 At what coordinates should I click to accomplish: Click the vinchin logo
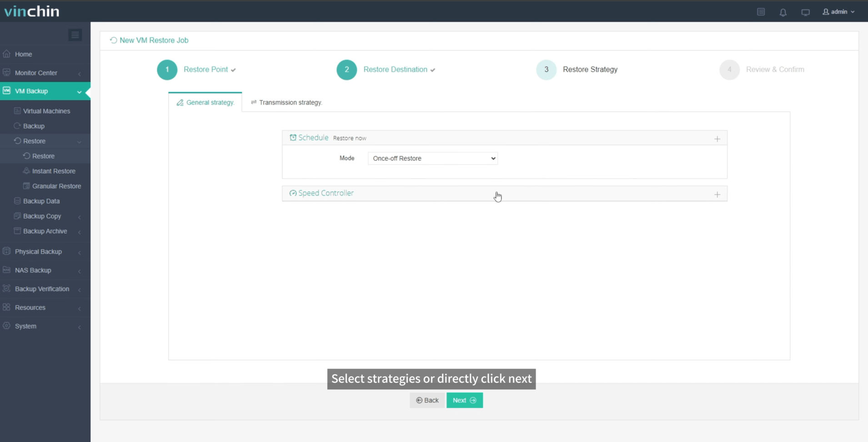click(32, 11)
